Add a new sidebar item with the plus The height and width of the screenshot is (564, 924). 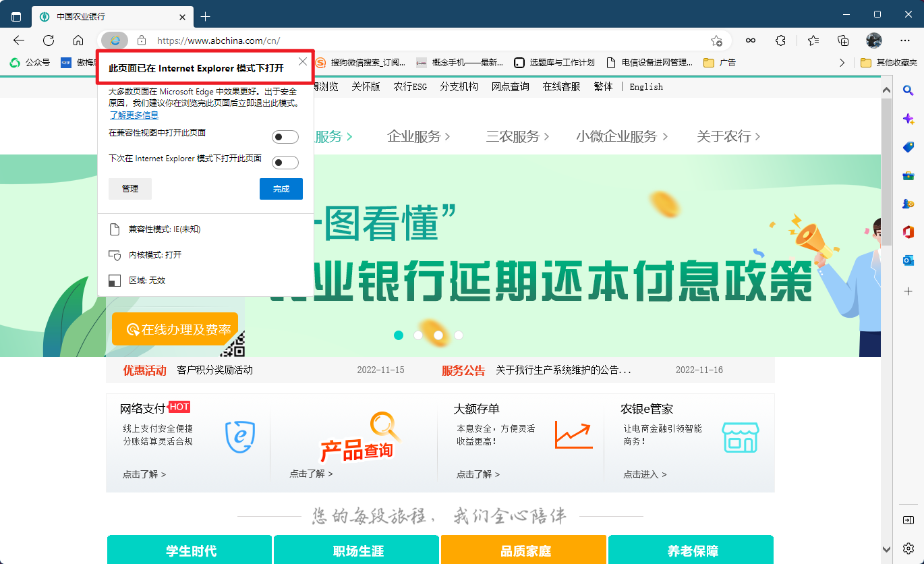(x=908, y=291)
